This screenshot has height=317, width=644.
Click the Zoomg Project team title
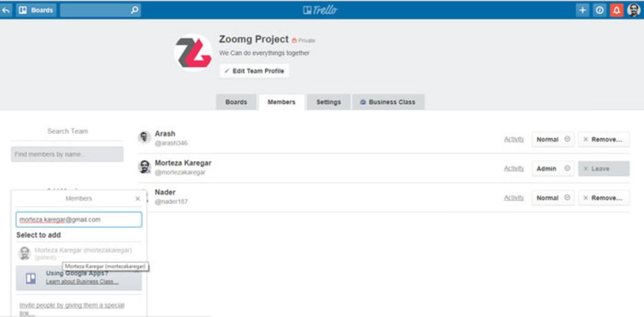tap(254, 39)
